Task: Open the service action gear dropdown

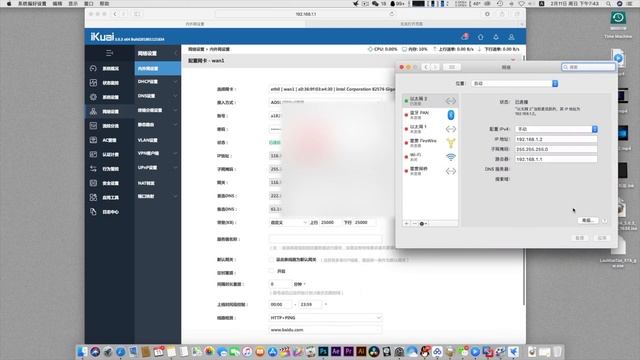Action: pyautogui.click(x=423, y=223)
